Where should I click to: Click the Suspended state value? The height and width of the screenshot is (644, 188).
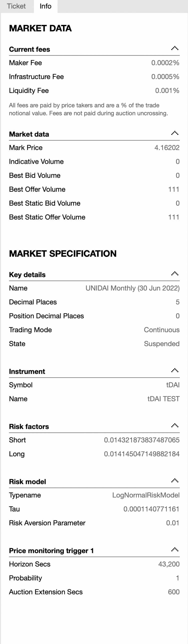[161, 343]
